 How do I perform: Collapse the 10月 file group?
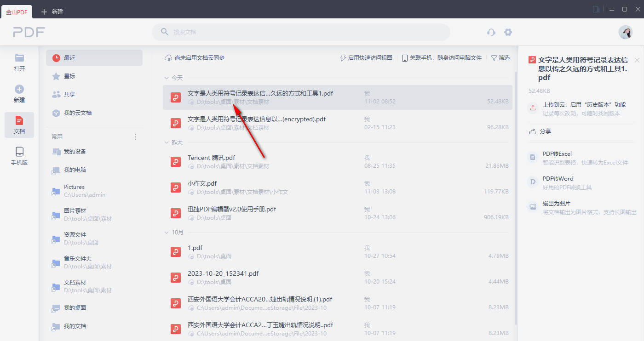(167, 233)
